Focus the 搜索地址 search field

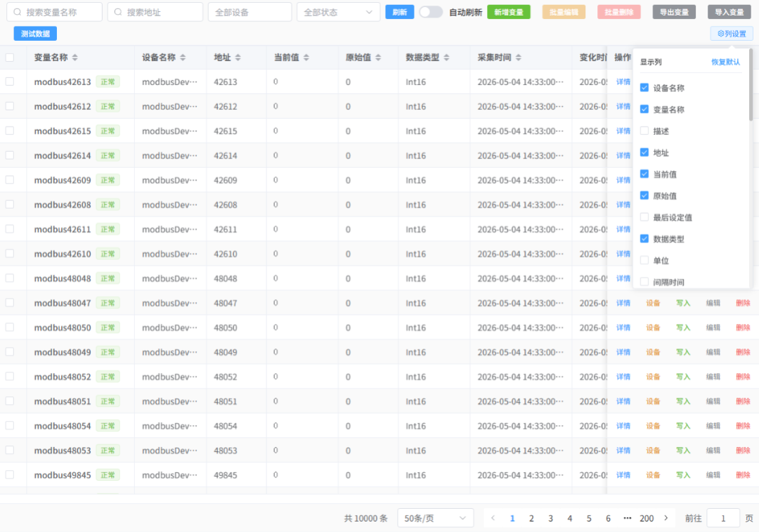(155, 12)
